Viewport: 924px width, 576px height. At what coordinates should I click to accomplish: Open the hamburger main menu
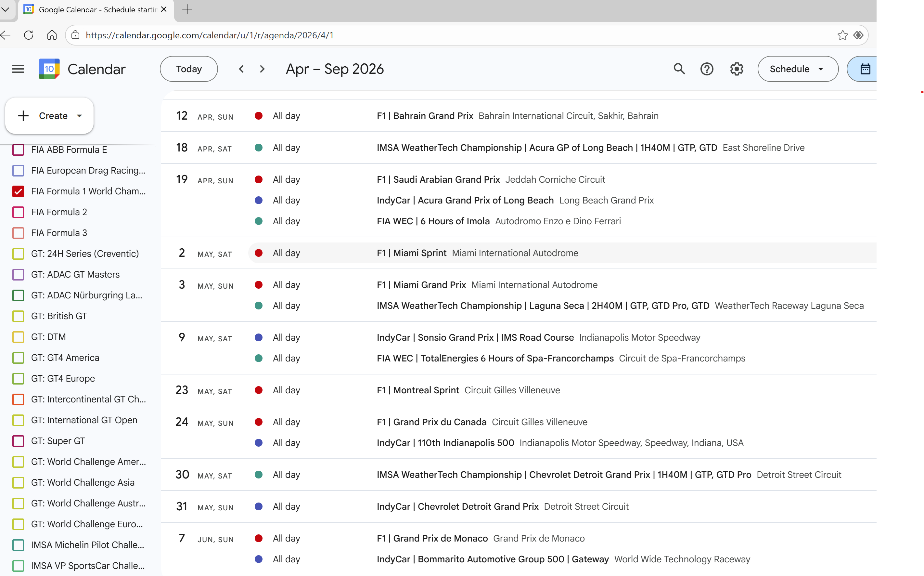18,69
